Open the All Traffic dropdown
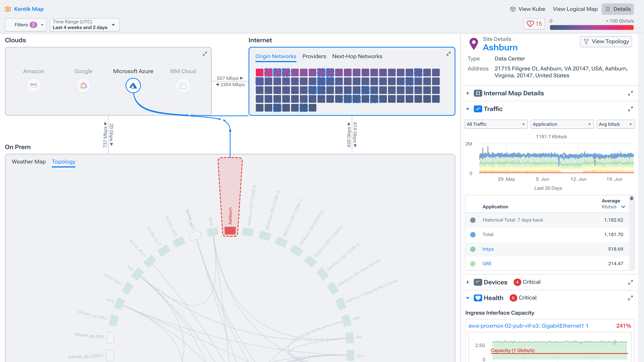This screenshot has height=362, width=644. [496, 124]
